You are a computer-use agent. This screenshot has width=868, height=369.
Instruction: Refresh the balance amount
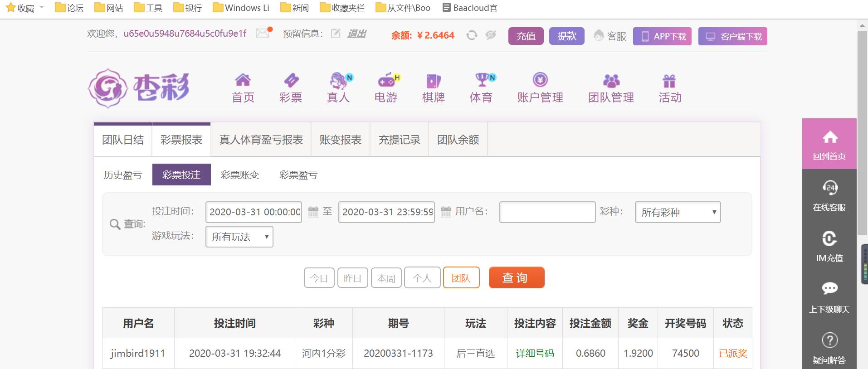472,35
